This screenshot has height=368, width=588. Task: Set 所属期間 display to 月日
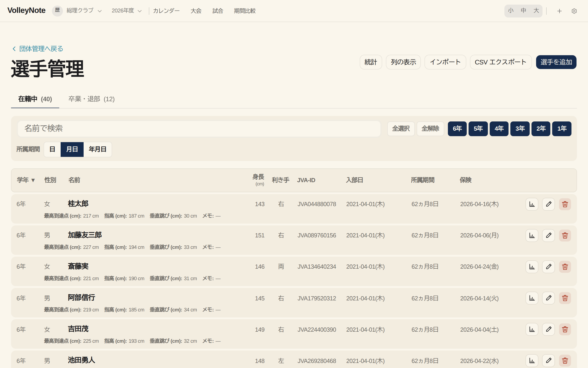pos(72,149)
